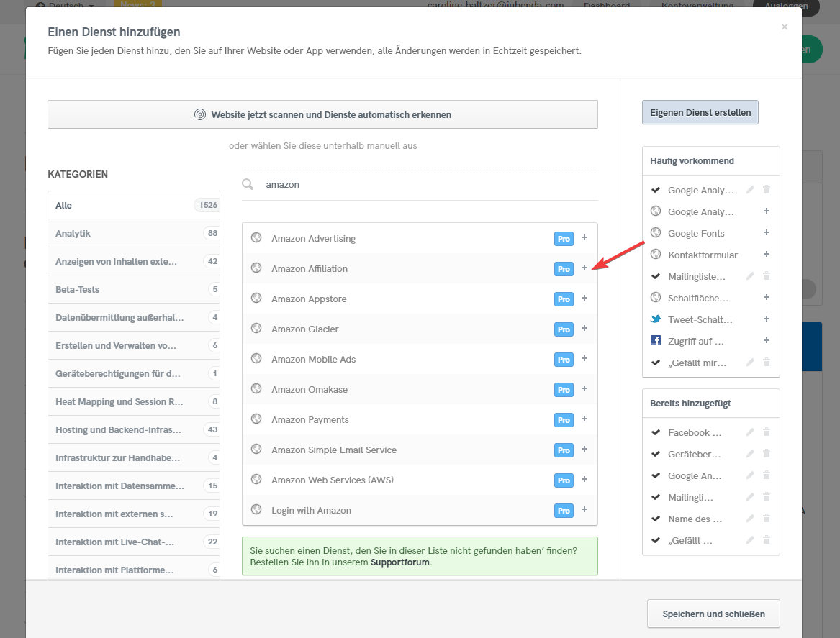Add Google Fonts using its plus icon

[767, 233]
